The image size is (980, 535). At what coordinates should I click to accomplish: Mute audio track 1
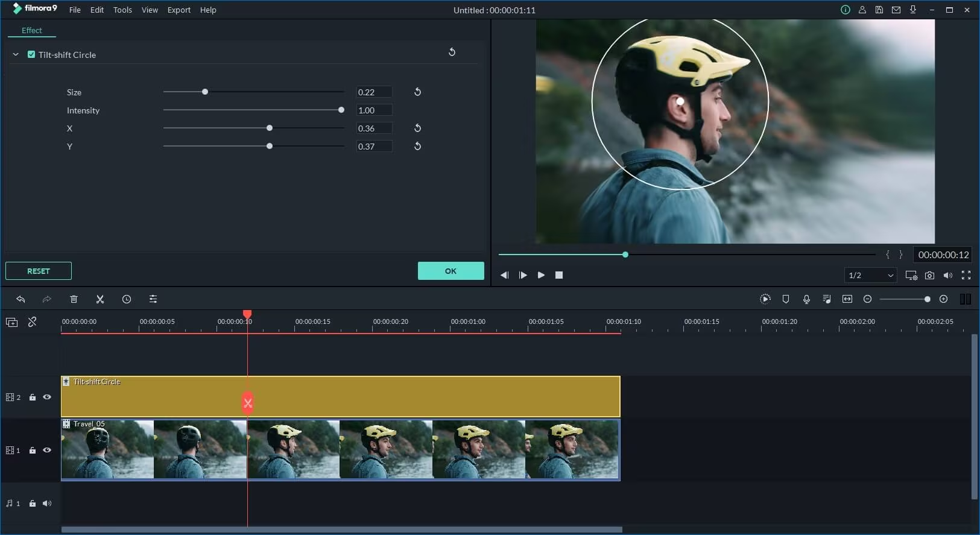click(x=47, y=504)
